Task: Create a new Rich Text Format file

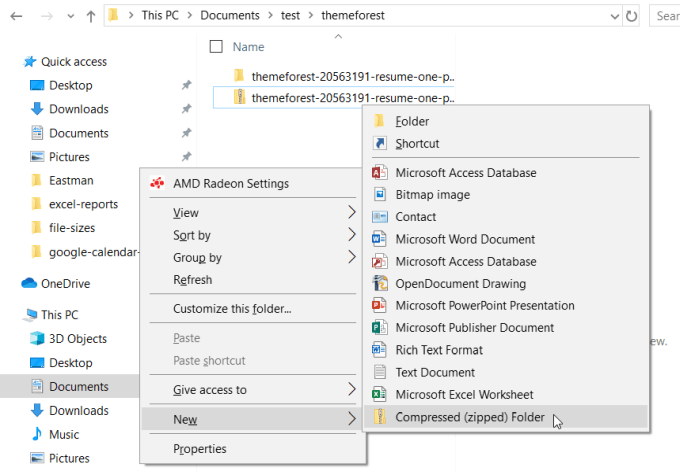Action: [506, 350]
